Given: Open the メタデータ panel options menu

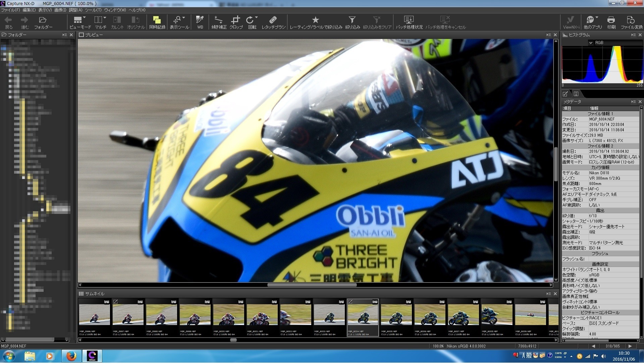Looking at the screenshot, I should point(633,102).
